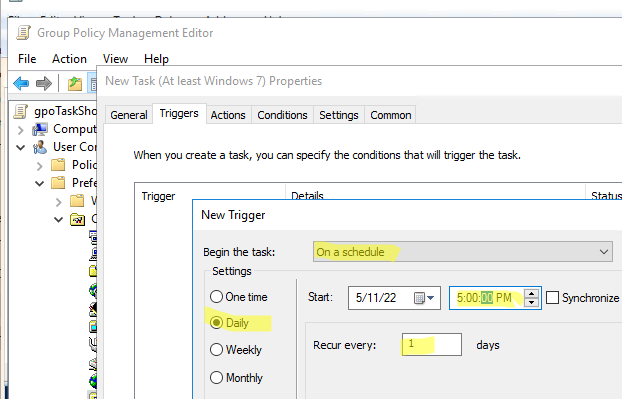This screenshot has width=622, height=399.
Task: Open the calendar picker icon in Start date
Action: pos(419,298)
